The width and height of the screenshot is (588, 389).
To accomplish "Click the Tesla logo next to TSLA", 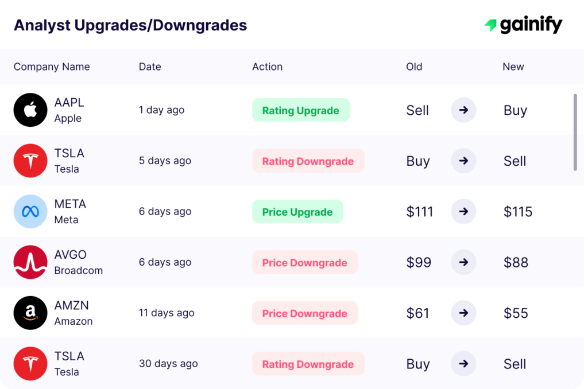I will coord(30,161).
